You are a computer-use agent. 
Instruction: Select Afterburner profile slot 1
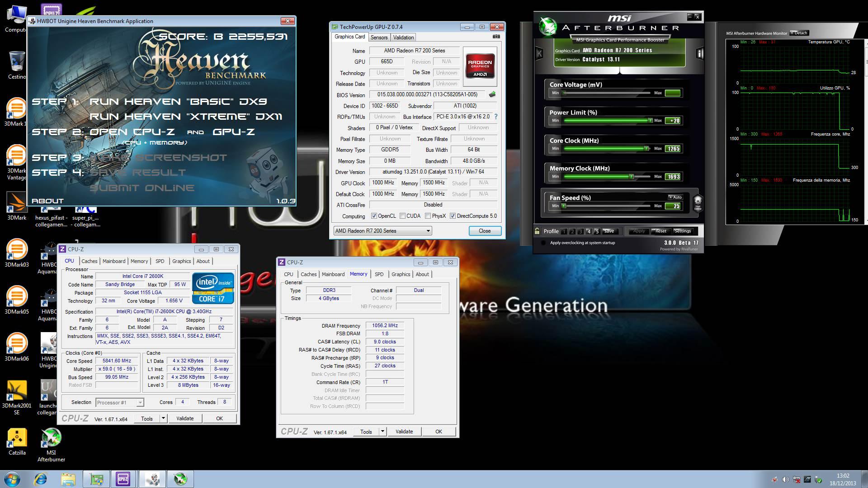tap(564, 231)
